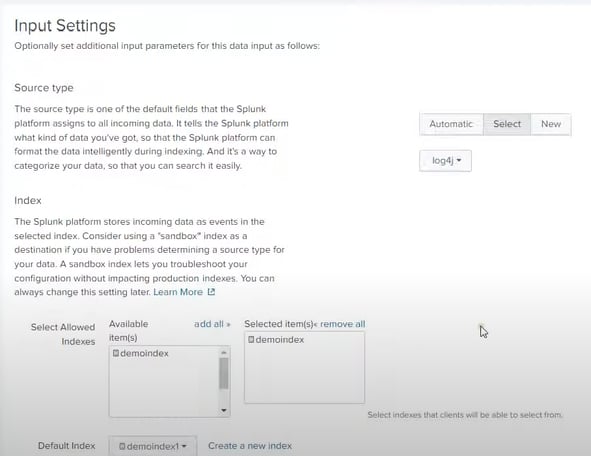Click the Available items list scrollbar thumb
591x456 pixels.
(x=224, y=373)
